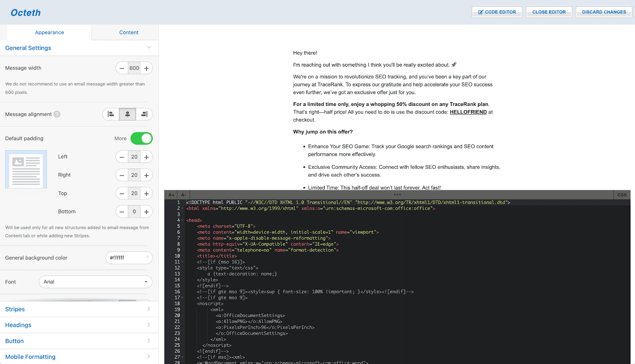
Task: Increase Message width with the plus stepper
Action: 146,68
